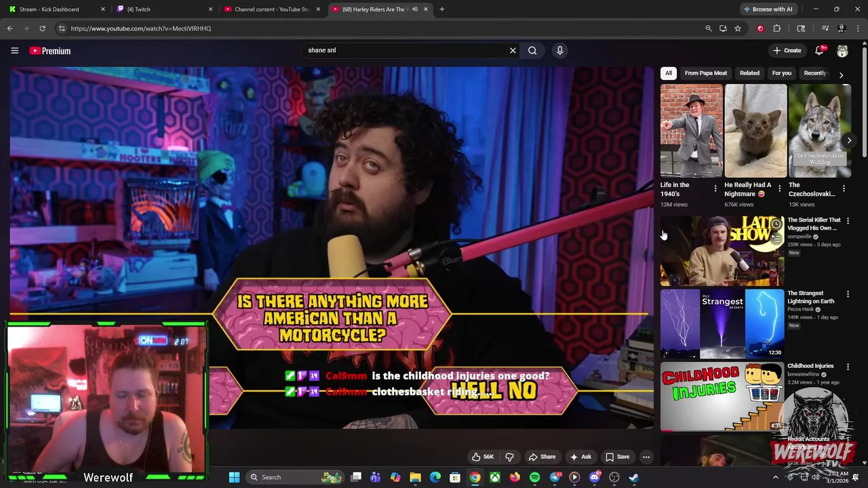The height and width of the screenshot is (488, 868).
Task: Open Spotify from taskbar
Action: tap(535, 477)
